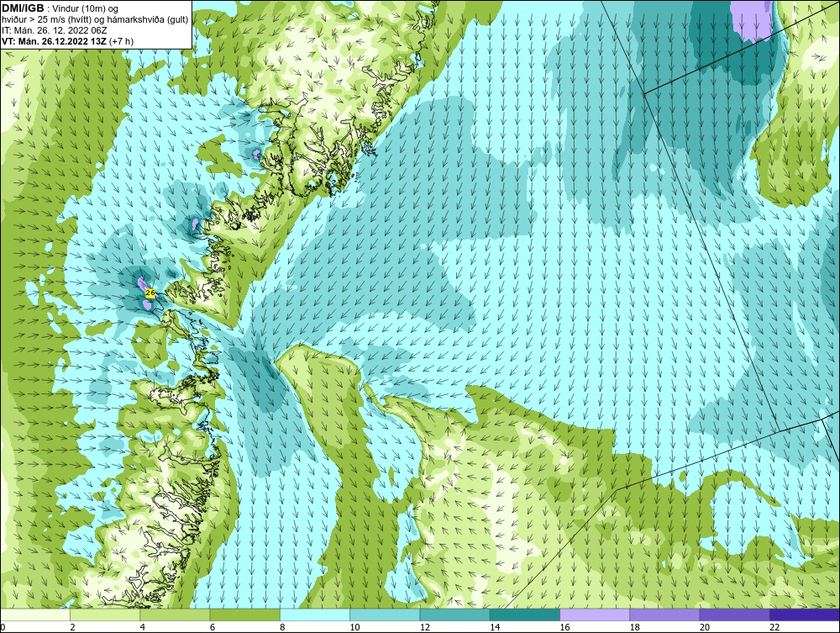Click the 'IT: Mán. 26. 12. 2022 06Z' line

[x=54, y=30]
